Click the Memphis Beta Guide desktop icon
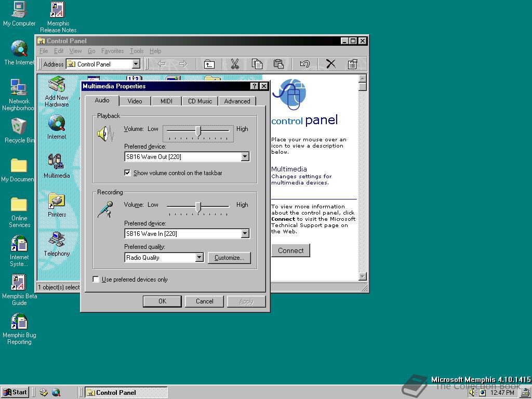Image resolution: width=532 pixels, height=399 pixels. [x=19, y=290]
